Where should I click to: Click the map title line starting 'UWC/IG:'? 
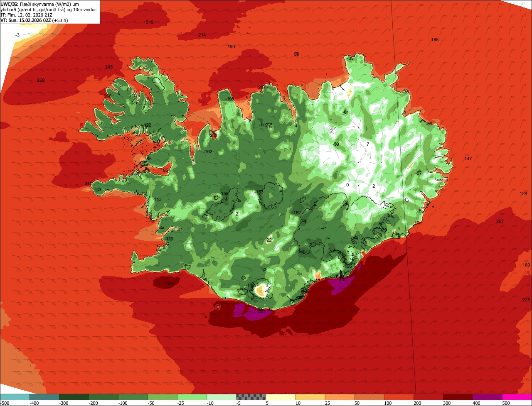[40, 3]
